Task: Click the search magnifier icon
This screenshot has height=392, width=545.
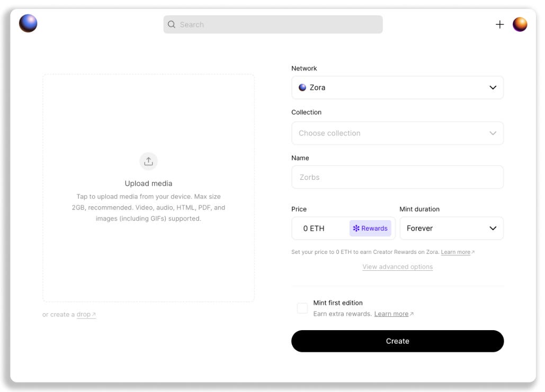Action: click(x=172, y=24)
